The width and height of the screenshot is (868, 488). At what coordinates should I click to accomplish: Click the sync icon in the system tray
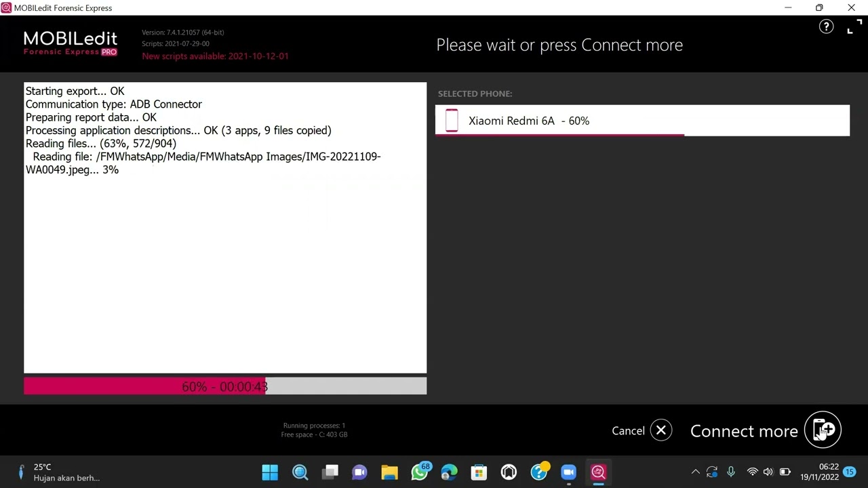(711, 472)
